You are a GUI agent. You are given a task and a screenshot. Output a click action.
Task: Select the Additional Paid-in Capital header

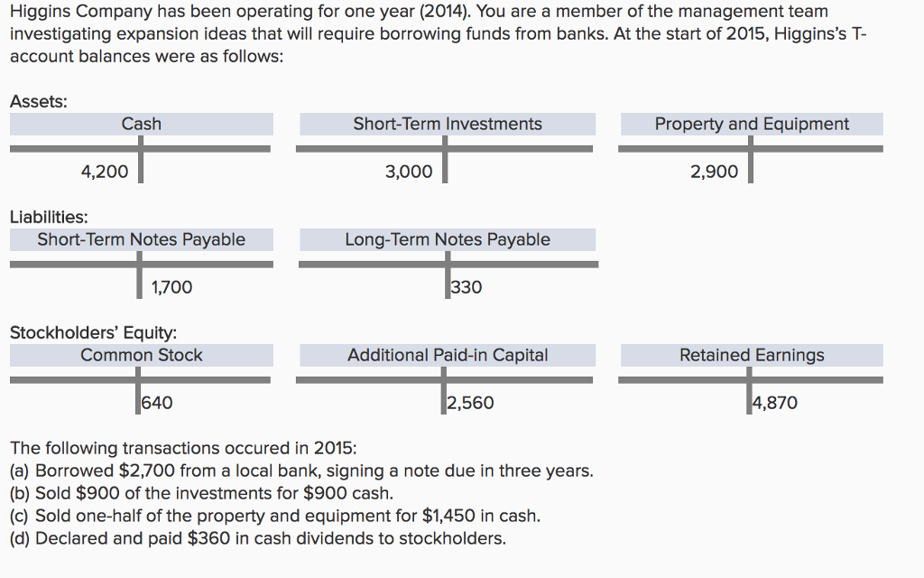pos(448,355)
